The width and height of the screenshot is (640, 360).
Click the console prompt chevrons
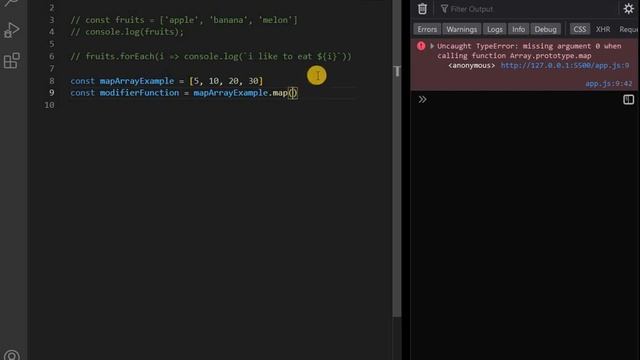coord(422,99)
